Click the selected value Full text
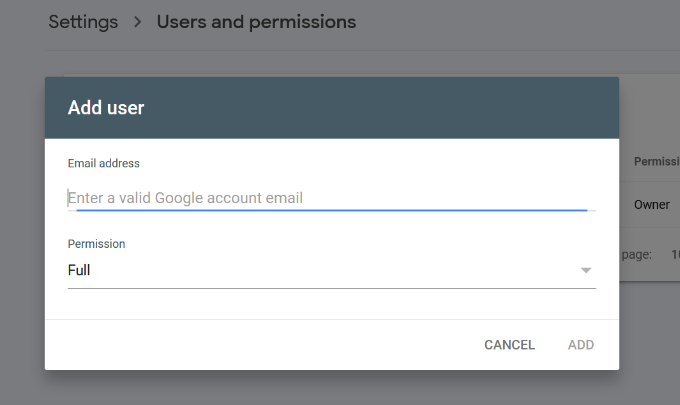Screen dimensions: 680x405 (x=79, y=270)
